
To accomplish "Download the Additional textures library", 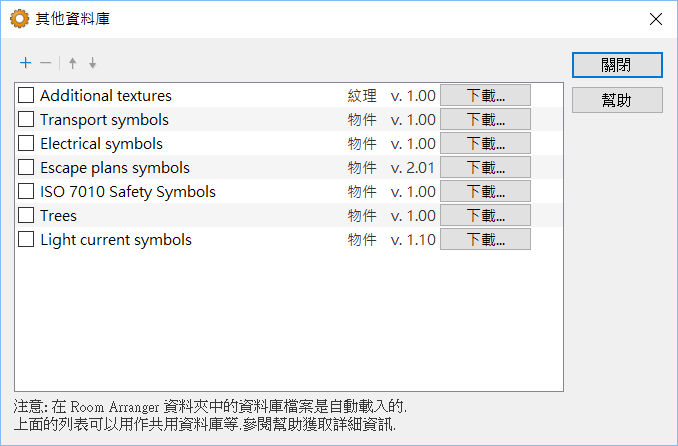I will (485, 96).
